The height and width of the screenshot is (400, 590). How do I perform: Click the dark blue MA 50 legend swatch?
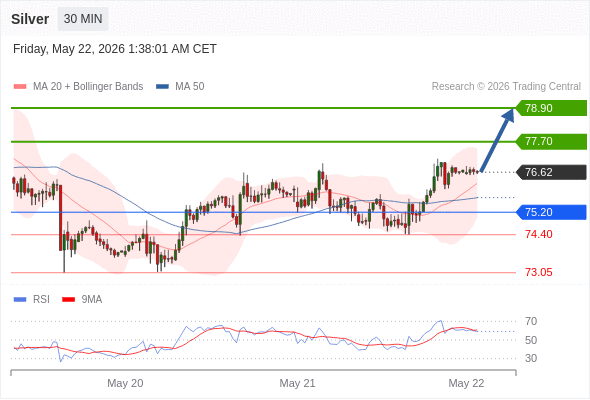(x=163, y=87)
